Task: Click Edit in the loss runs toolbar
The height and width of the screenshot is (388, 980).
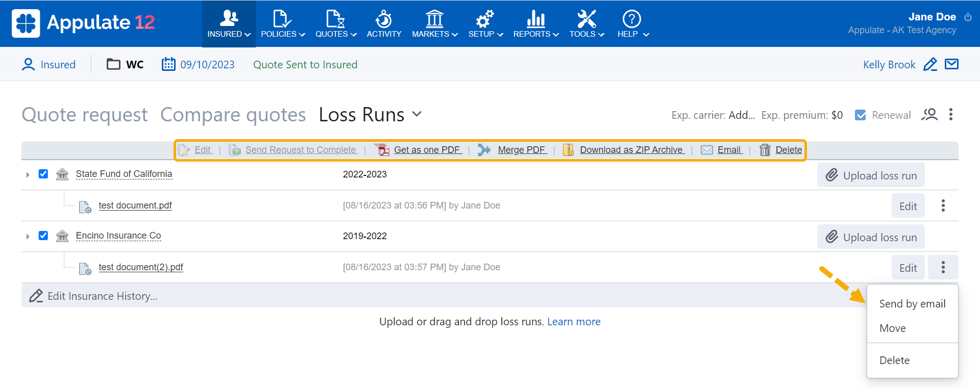Action: point(203,150)
